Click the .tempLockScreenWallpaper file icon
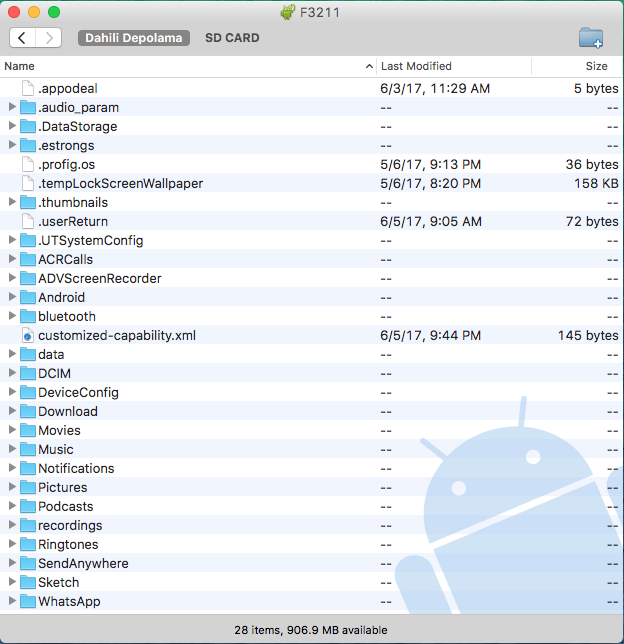 28,183
